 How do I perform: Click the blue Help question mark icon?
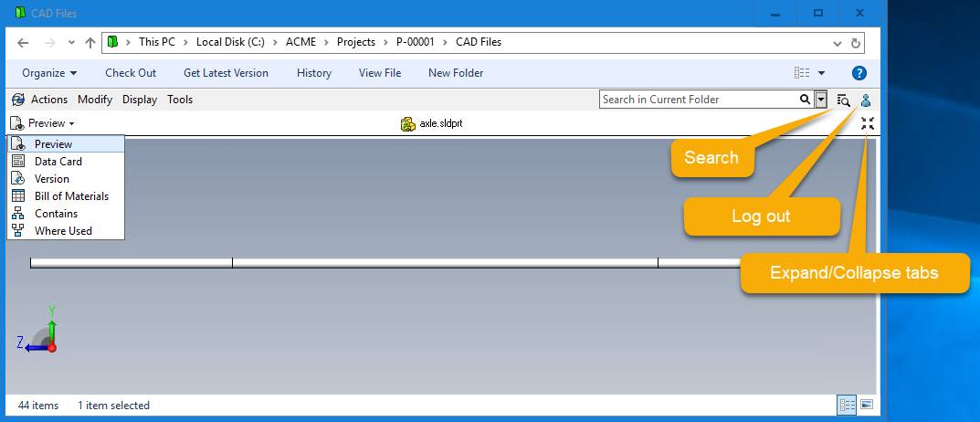coord(859,73)
